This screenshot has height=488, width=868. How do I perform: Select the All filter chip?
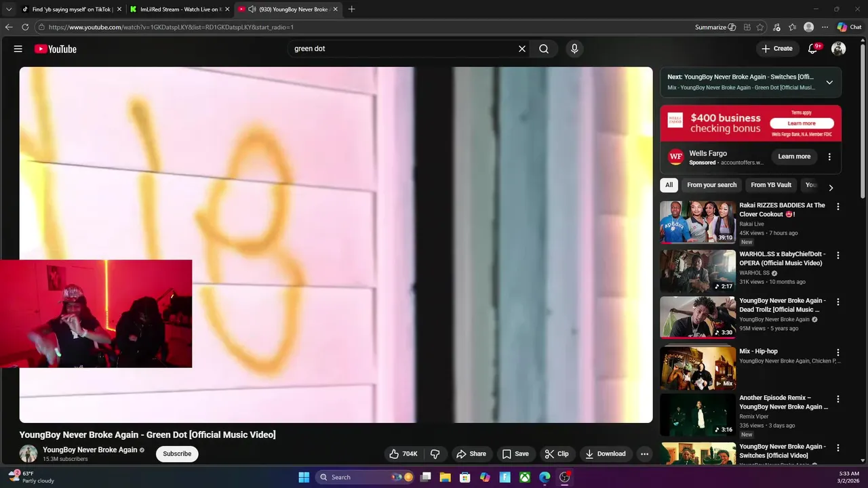click(669, 185)
